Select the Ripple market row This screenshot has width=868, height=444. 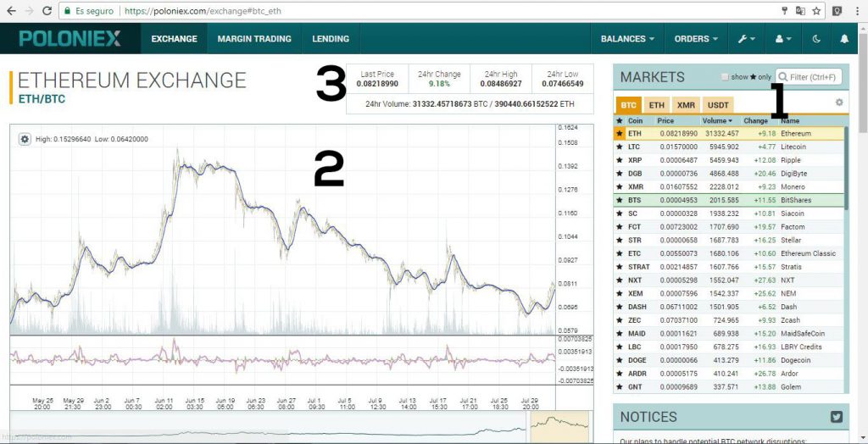[730, 160]
